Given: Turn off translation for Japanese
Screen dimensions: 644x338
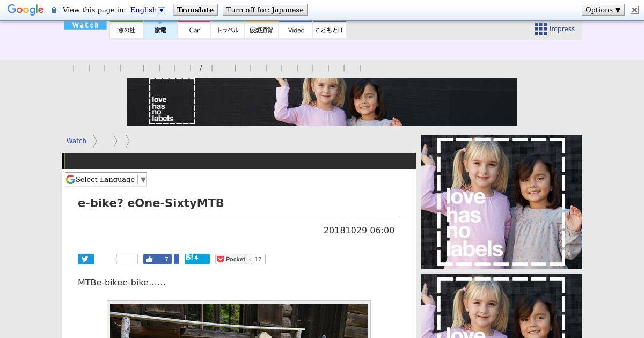Looking at the screenshot, I should point(265,10).
